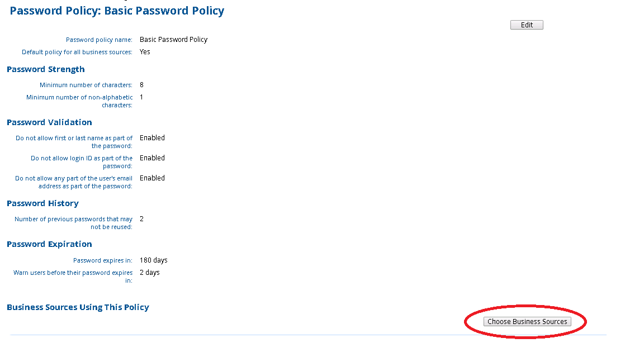Click the 'Warn users before their password expires' label
This screenshot has width=644, height=362.
(x=73, y=277)
